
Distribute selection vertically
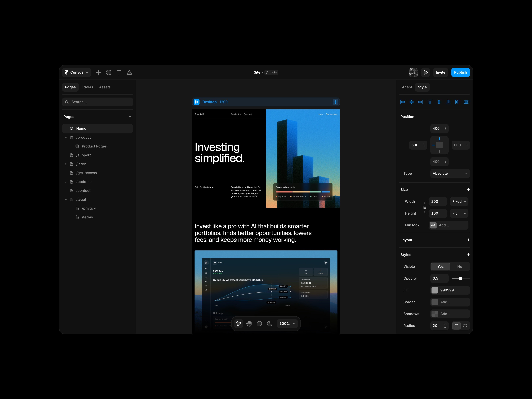466,102
